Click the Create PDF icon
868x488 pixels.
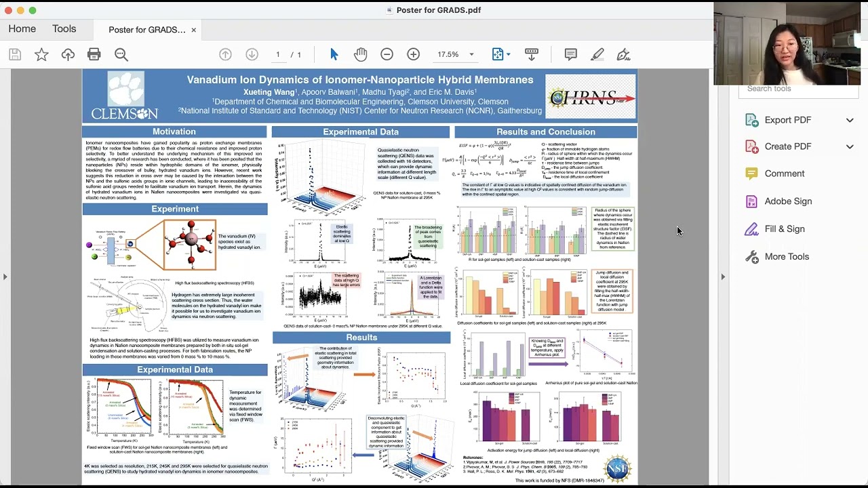tap(751, 146)
